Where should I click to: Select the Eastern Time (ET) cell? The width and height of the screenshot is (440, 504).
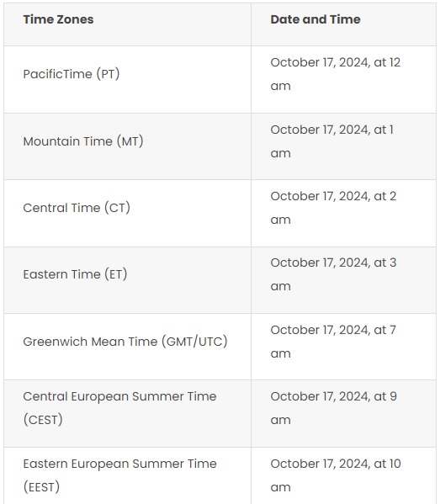pyautogui.click(x=128, y=280)
